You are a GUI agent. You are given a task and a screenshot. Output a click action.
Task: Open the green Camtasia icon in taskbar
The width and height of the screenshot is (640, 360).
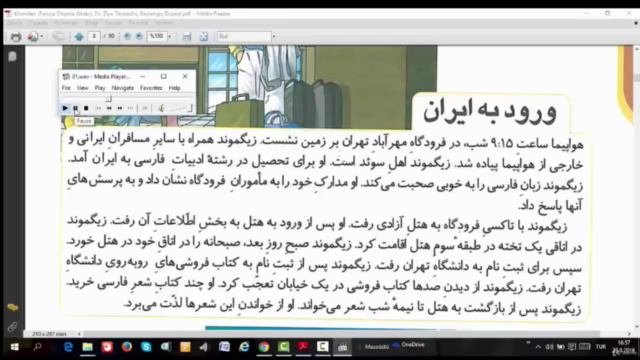pyautogui.click(x=283, y=347)
